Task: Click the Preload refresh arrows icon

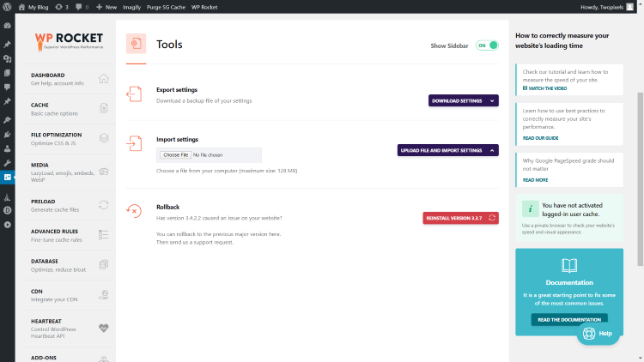Action: (104, 205)
